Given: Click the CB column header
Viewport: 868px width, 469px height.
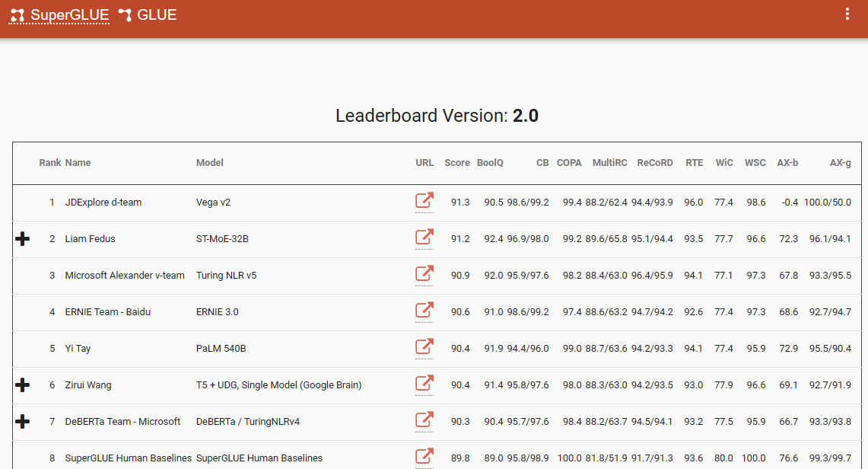Looking at the screenshot, I should (x=542, y=163).
